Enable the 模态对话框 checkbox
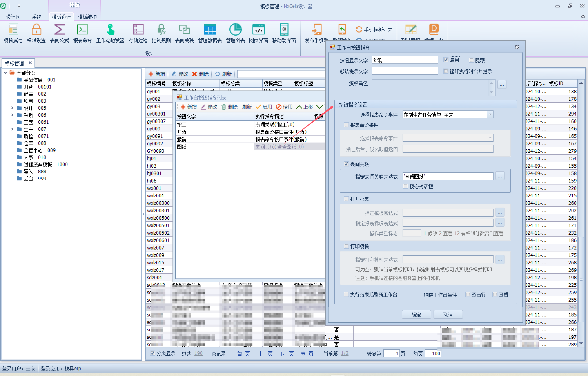Viewport: 588px width, 376px height. tap(406, 187)
